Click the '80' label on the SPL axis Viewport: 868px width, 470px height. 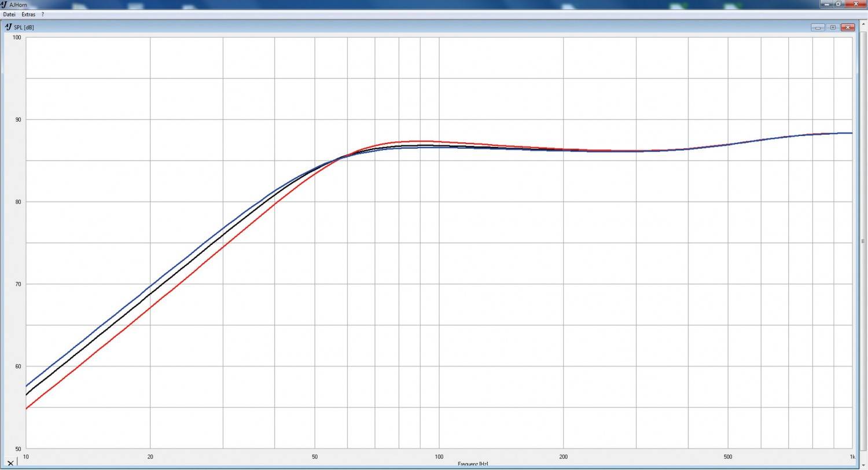click(x=18, y=202)
